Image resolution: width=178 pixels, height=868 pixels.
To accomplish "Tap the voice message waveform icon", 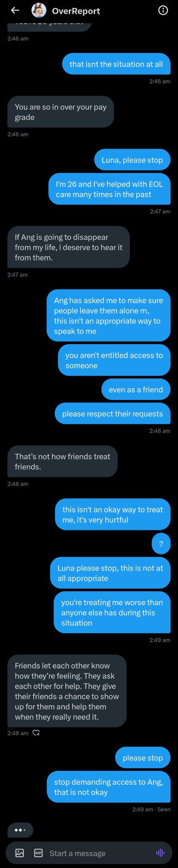I will tap(160, 853).
